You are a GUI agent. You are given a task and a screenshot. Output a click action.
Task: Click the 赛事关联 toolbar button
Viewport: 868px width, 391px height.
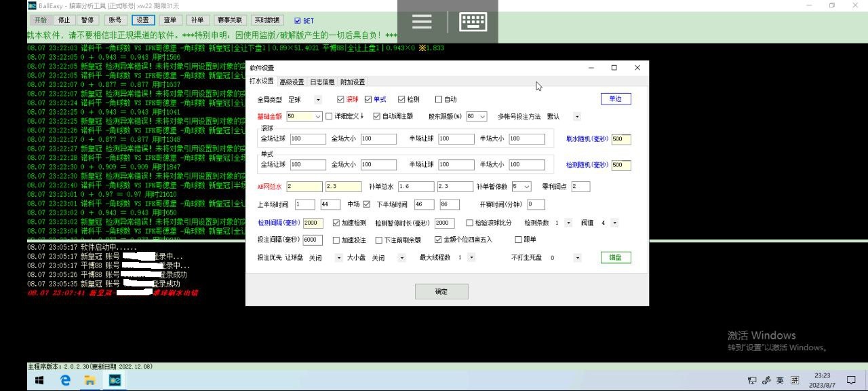point(231,20)
